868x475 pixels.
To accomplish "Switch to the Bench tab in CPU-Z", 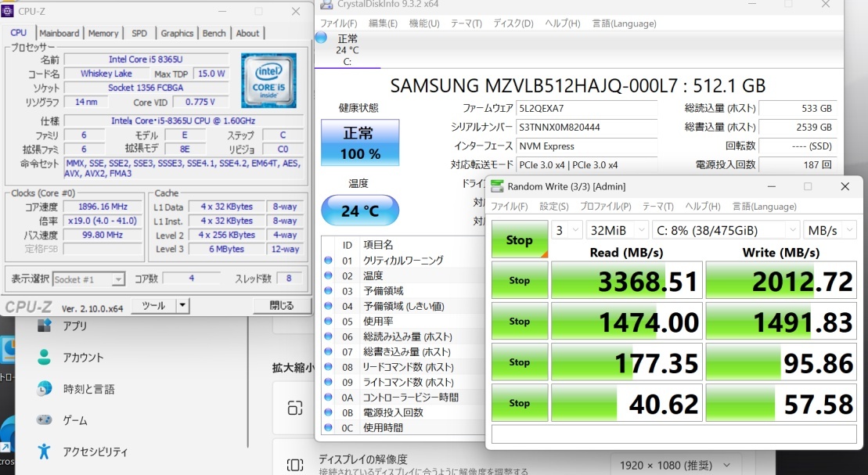I will [x=214, y=33].
